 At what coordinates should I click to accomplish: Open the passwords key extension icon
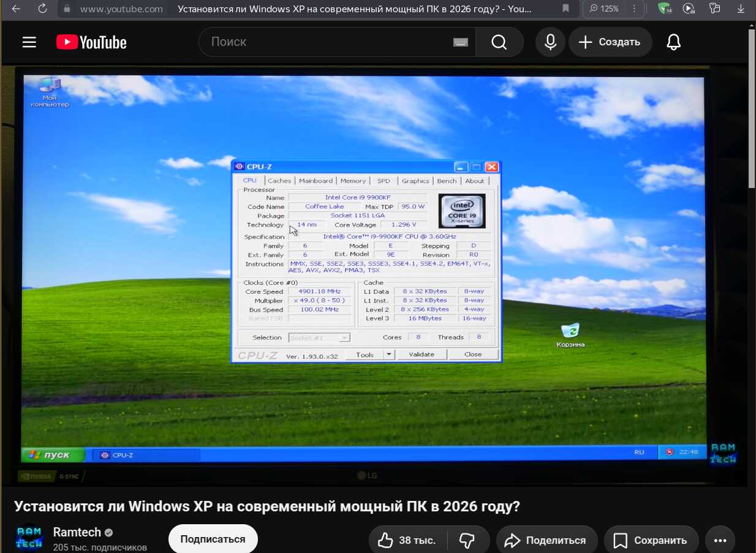(714, 9)
